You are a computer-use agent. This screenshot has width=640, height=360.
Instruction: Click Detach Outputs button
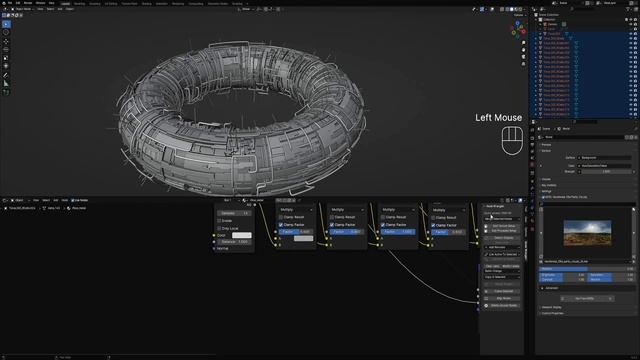coord(502,238)
